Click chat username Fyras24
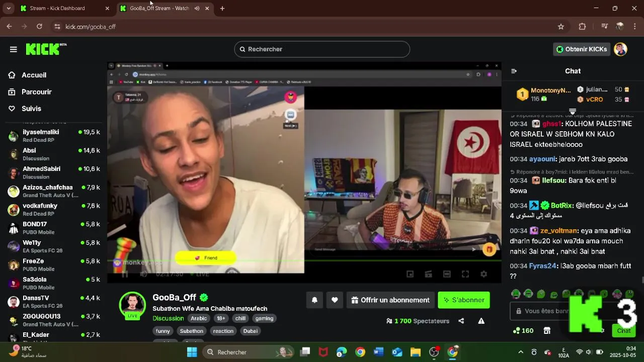The height and width of the screenshot is (362, 644). [x=543, y=266]
